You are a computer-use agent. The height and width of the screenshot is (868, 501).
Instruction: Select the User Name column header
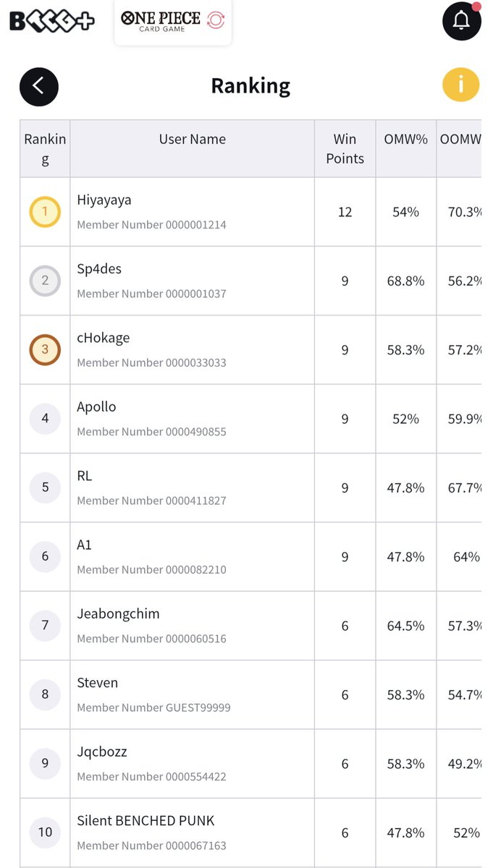tap(192, 140)
